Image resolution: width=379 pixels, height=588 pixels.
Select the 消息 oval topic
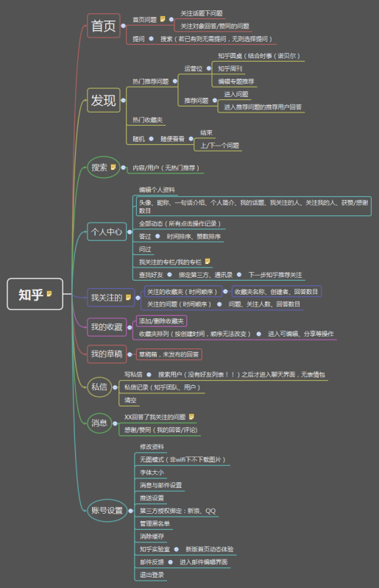click(99, 423)
